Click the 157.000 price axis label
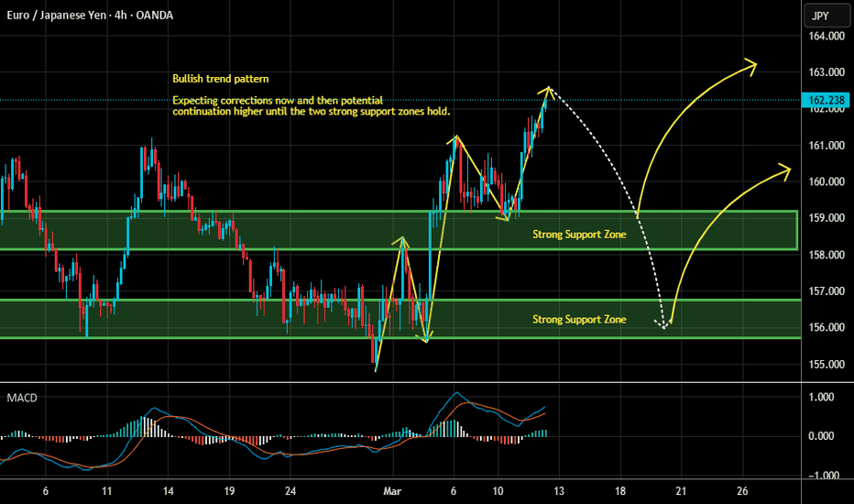 (x=827, y=291)
